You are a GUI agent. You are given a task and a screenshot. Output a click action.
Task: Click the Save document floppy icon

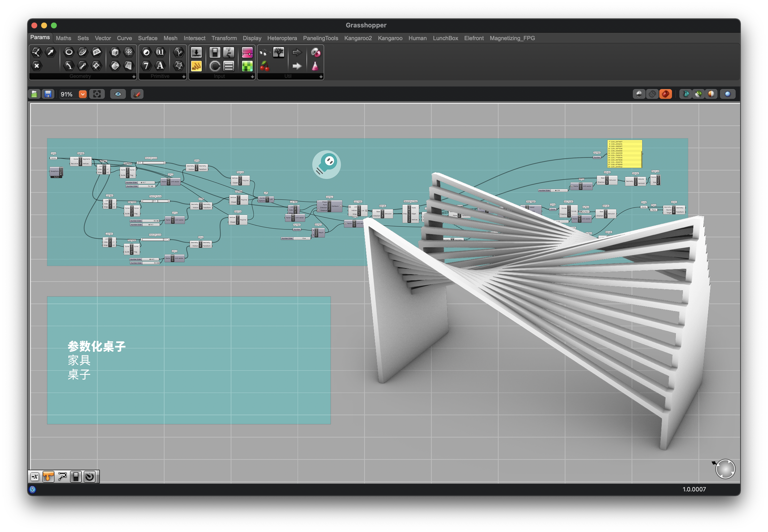click(48, 94)
